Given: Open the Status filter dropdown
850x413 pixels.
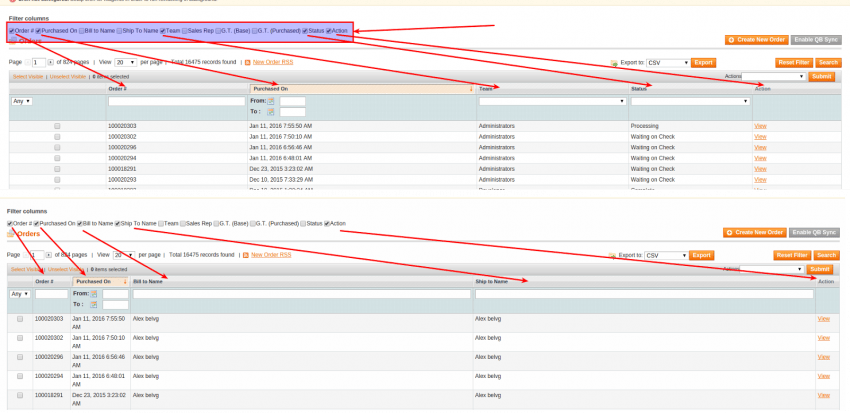Looking at the screenshot, I should (690, 101).
